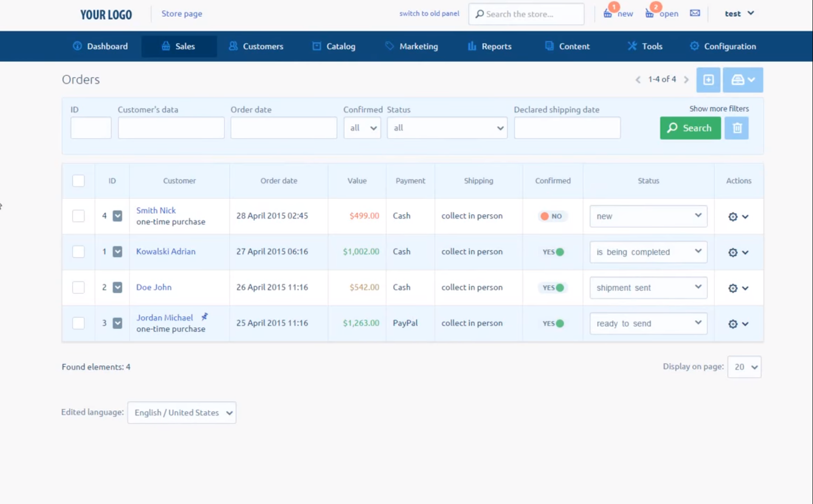This screenshot has width=813, height=504.
Task: Check the box for Jordan Michael order
Action: [x=78, y=323]
